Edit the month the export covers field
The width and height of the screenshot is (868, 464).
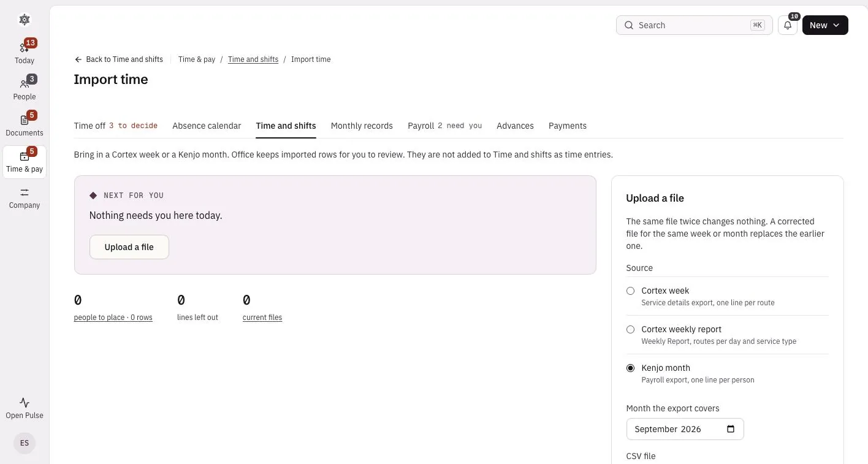(685, 429)
